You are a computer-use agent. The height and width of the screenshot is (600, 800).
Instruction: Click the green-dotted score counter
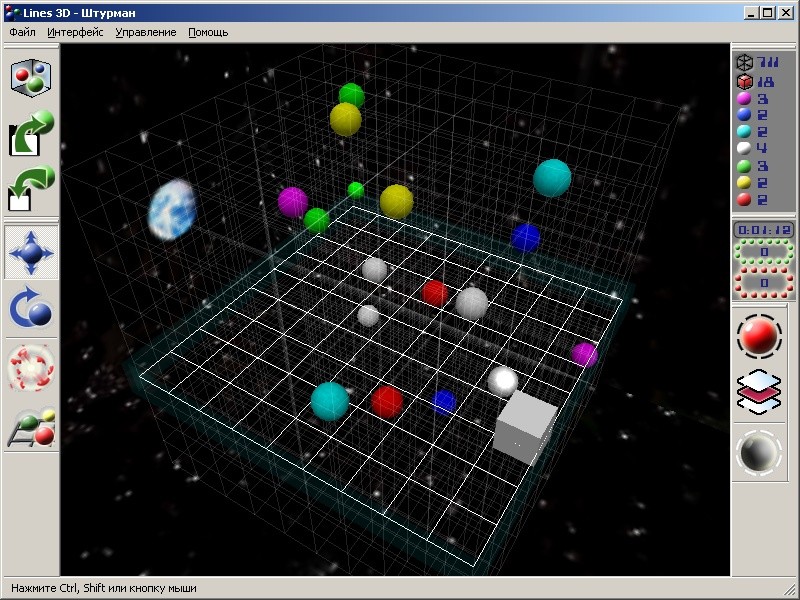764,252
